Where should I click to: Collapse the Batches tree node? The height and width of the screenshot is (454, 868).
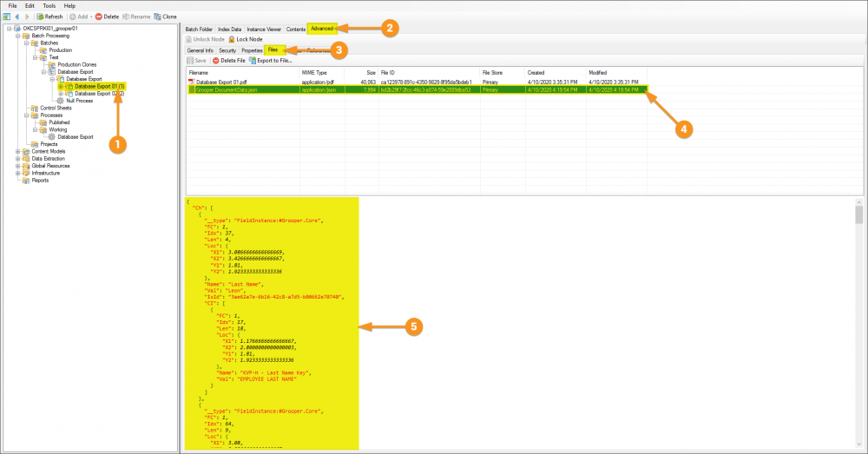27,43
